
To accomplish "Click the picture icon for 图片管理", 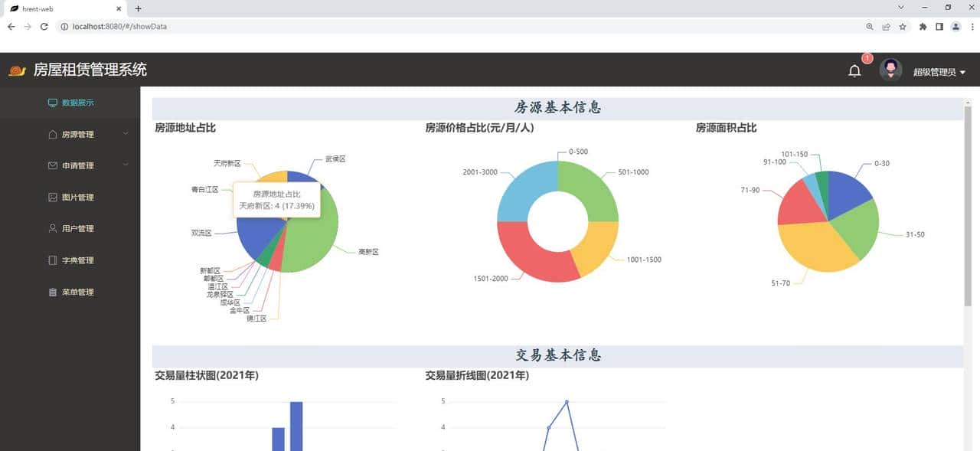I will 52,197.
